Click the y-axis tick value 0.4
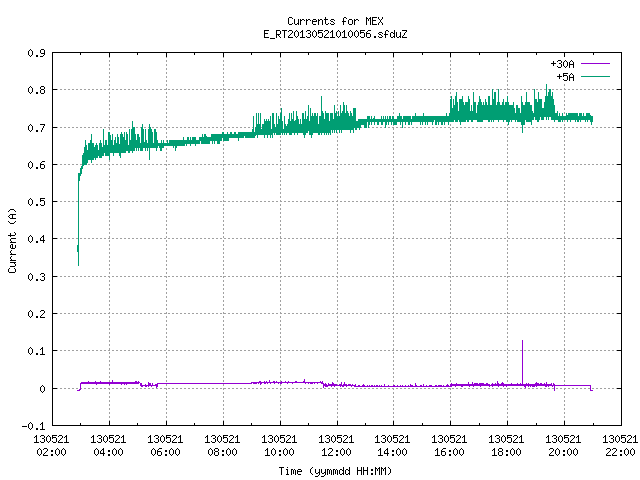Screen dimensions: 640x480 click(x=36, y=239)
